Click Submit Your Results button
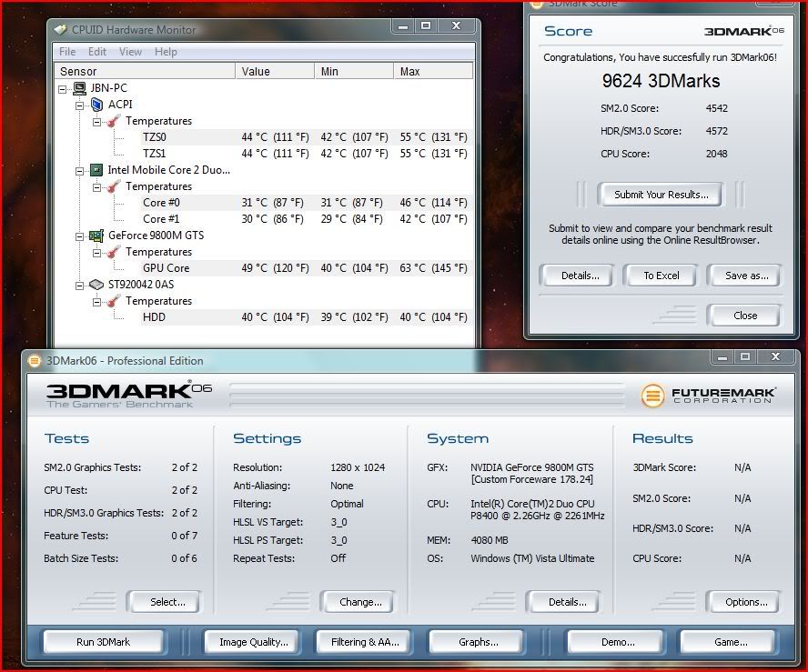This screenshot has width=808, height=672. click(661, 195)
